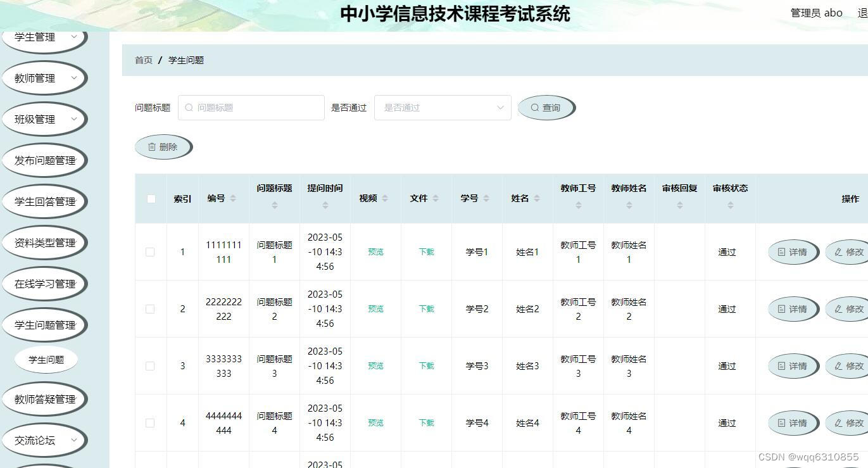This screenshot has height=468, width=868.
Task: Download file (下载) in row 1
Action: [x=426, y=252]
